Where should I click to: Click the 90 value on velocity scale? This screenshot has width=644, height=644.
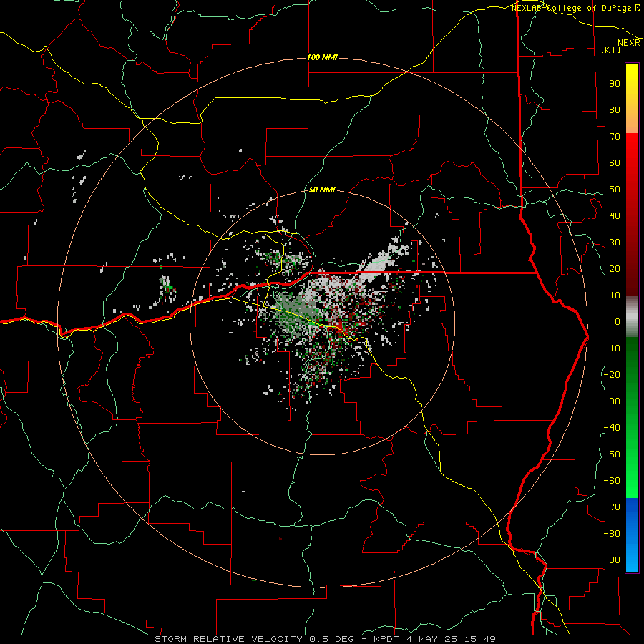(615, 84)
